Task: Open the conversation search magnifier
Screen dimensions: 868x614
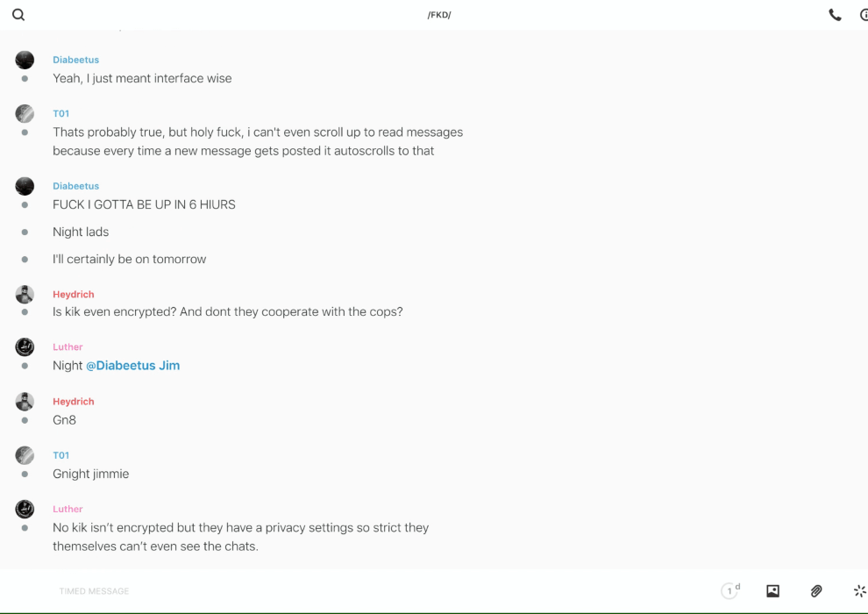Action: pos(18,15)
